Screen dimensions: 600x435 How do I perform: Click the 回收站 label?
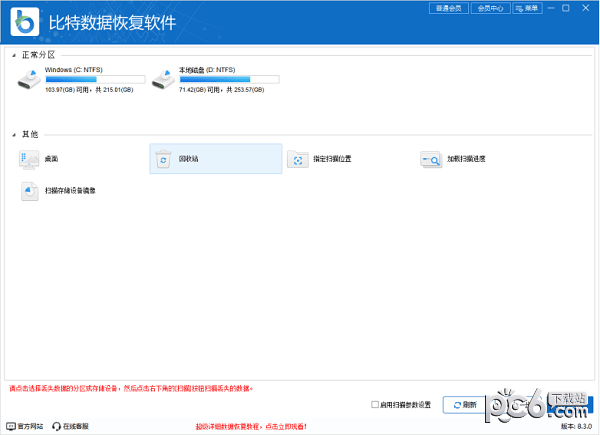click(189, 159)
